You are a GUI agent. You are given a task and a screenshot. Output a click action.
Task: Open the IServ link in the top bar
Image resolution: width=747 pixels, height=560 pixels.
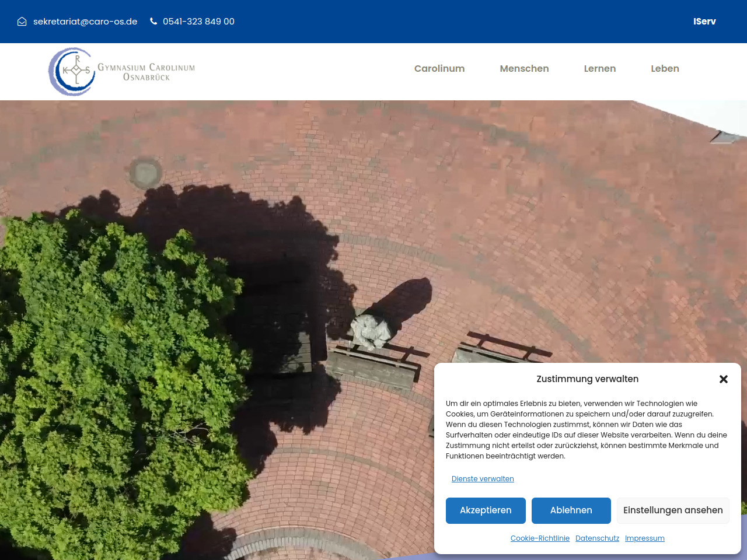tap(704, 22)
